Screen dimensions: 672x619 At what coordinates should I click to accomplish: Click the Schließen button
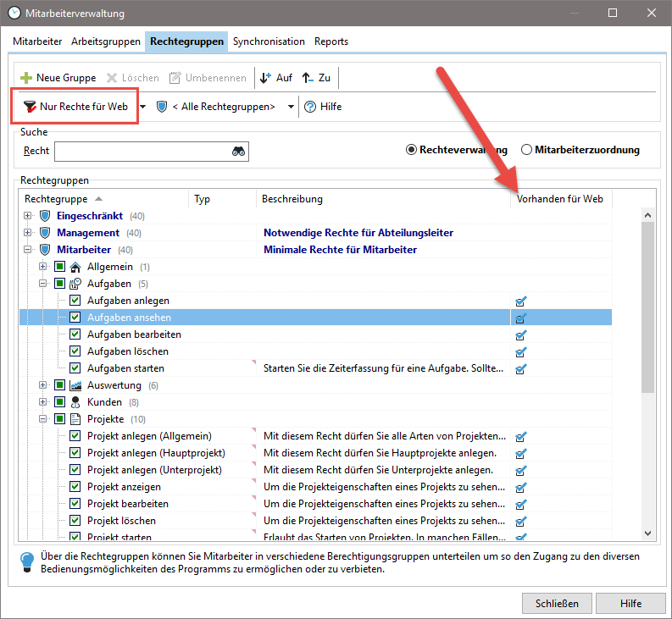(556, 604)
